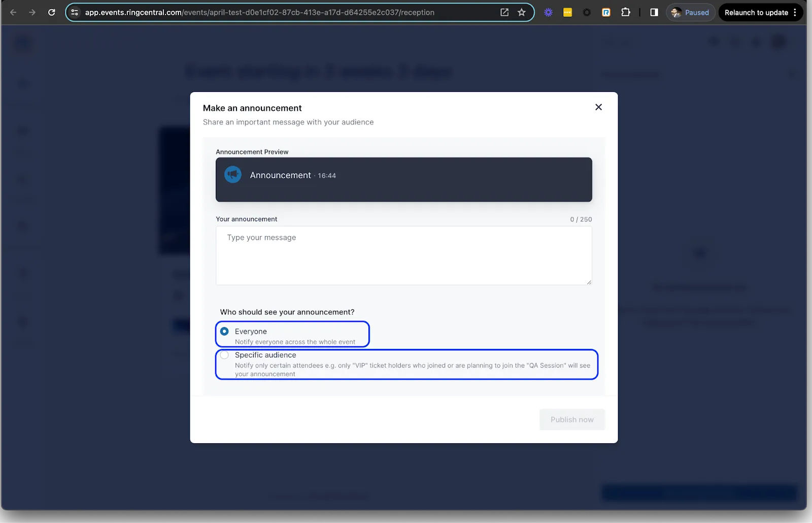Click Relaunch to update
812x523 pixels.
(756, 12)
